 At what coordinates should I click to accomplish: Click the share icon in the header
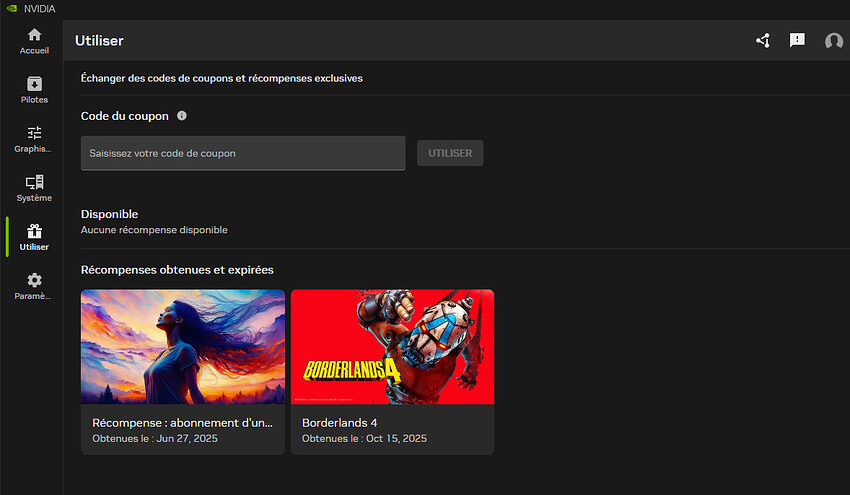[x=763, y=41]
